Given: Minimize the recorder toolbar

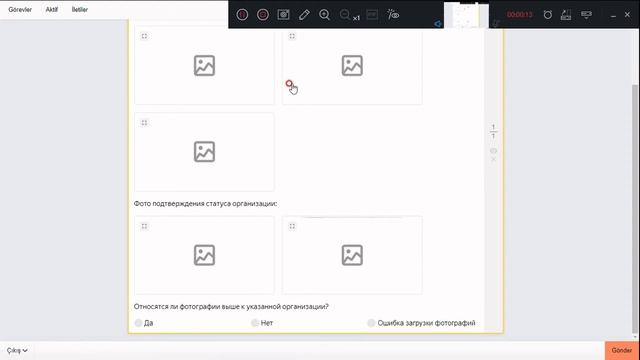Looking at the screenshot, I should tap(613, 15).
